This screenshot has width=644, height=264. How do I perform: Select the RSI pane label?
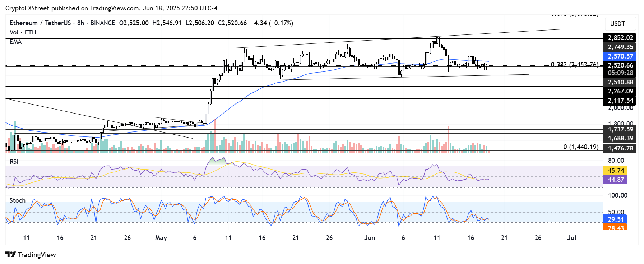click(14, 162)
